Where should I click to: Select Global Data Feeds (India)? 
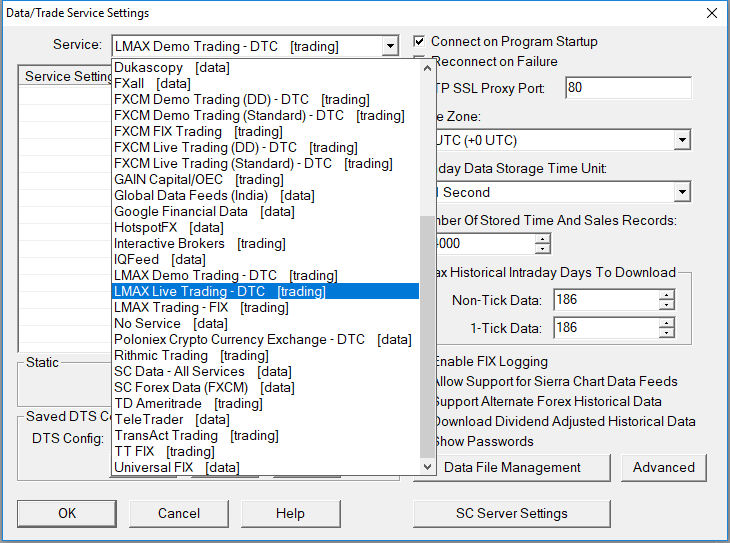[x=265, y=196]
